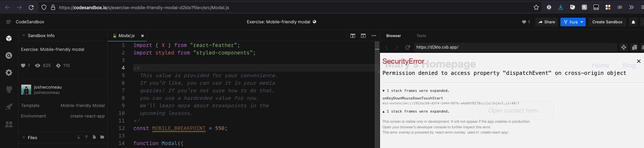Viewport: 644px width, 148px height.
Task: Like the sandbox via header heart icon
Action: [524, 22]
